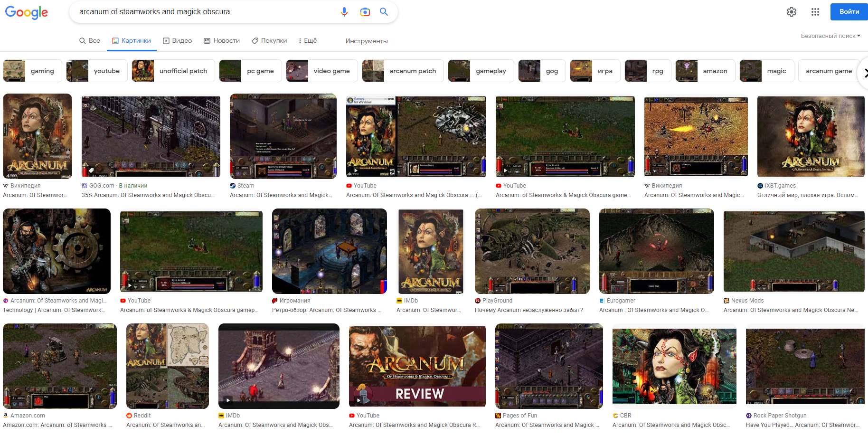Select the arcanum patch filter chip
Viewport: 868px width, 436px height.
pyautogui.click(x=403, y=71)
